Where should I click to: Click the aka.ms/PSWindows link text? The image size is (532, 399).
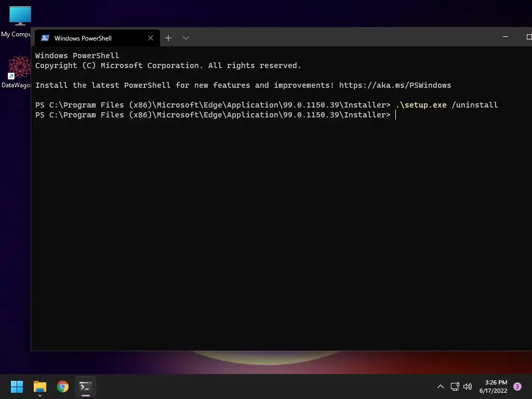pyautogui.click(x=395, y=85)
